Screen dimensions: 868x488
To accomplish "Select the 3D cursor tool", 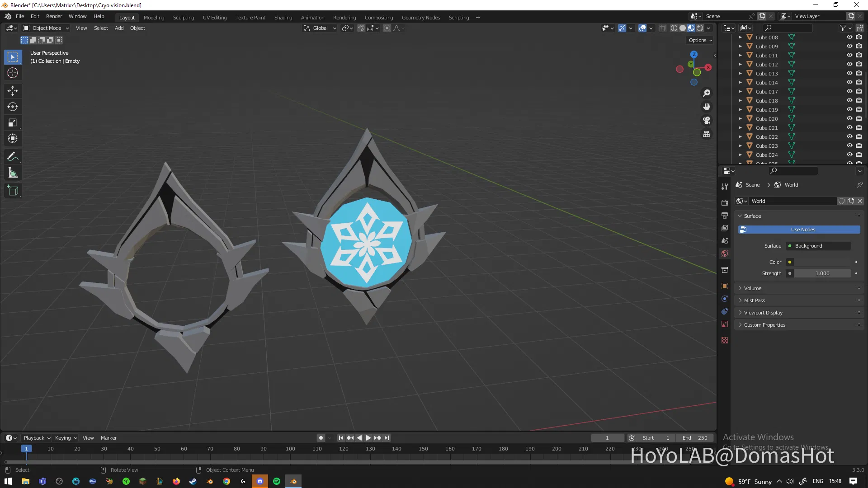I will 13,73.
